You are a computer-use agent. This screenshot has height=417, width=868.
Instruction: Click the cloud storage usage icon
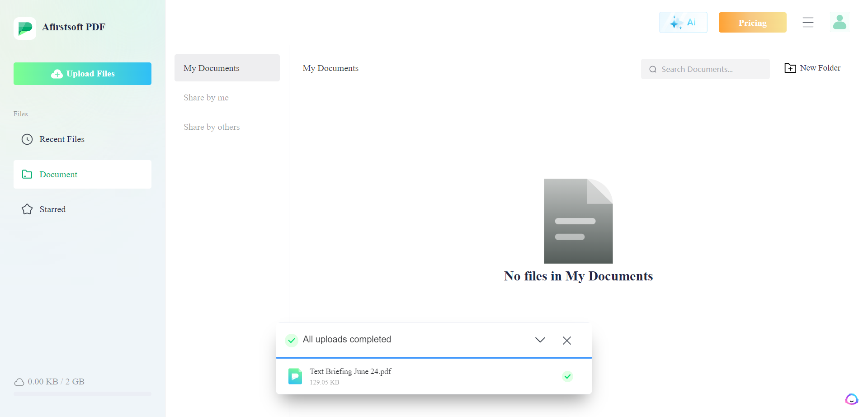(x=19, y=382)
